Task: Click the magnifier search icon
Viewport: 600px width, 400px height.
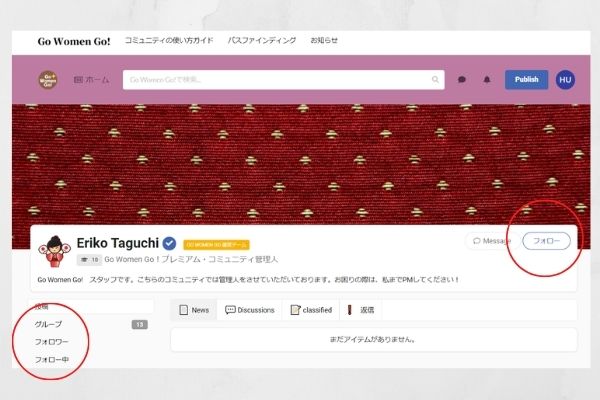Action: [x=435, y=80]
